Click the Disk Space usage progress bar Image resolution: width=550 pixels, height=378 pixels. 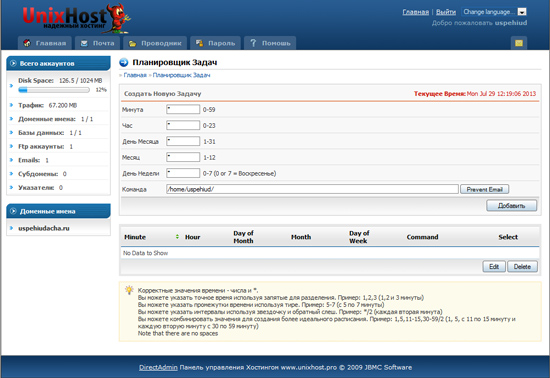pos(54,90)
